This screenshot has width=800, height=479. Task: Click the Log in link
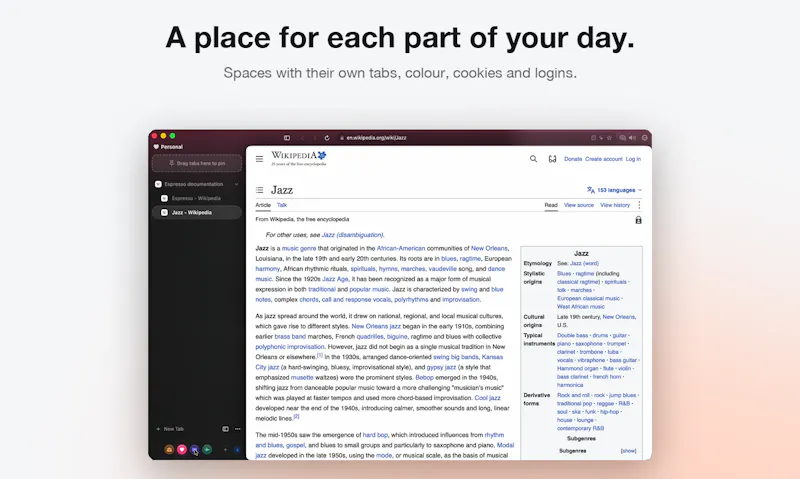(633, 159)
